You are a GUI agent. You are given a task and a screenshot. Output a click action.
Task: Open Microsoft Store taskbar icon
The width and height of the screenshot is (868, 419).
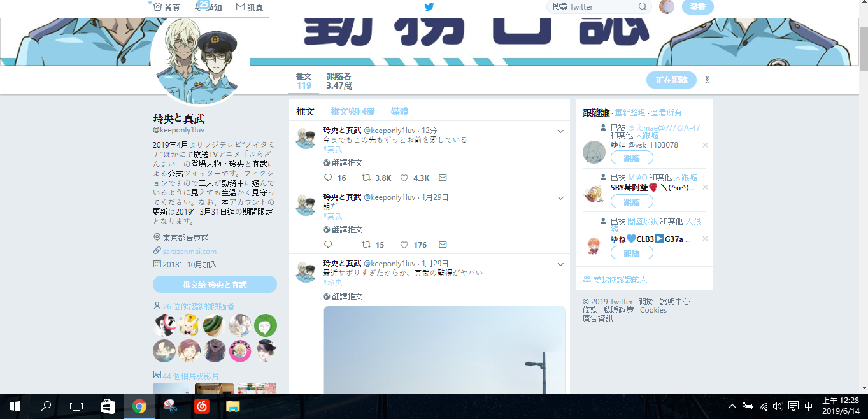[108, 406]
